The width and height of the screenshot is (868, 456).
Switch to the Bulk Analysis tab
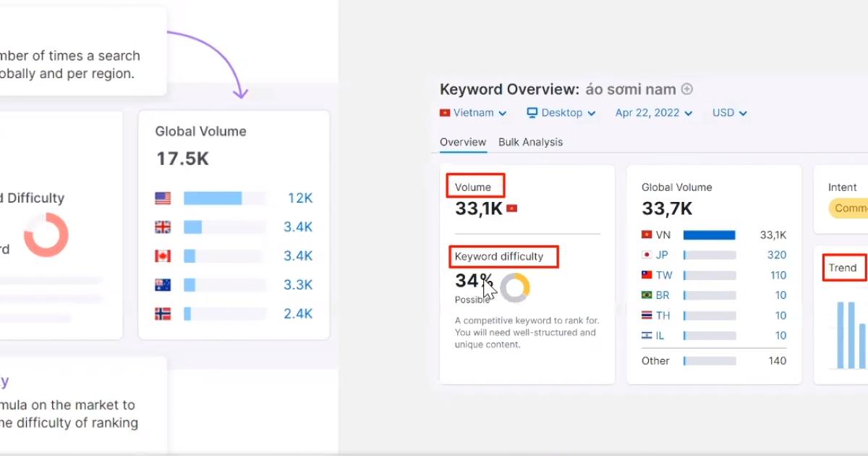[530, 142]
